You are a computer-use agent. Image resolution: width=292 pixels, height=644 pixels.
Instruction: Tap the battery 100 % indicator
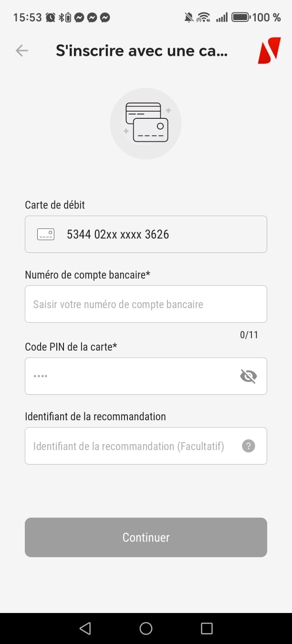click(256, 18)
